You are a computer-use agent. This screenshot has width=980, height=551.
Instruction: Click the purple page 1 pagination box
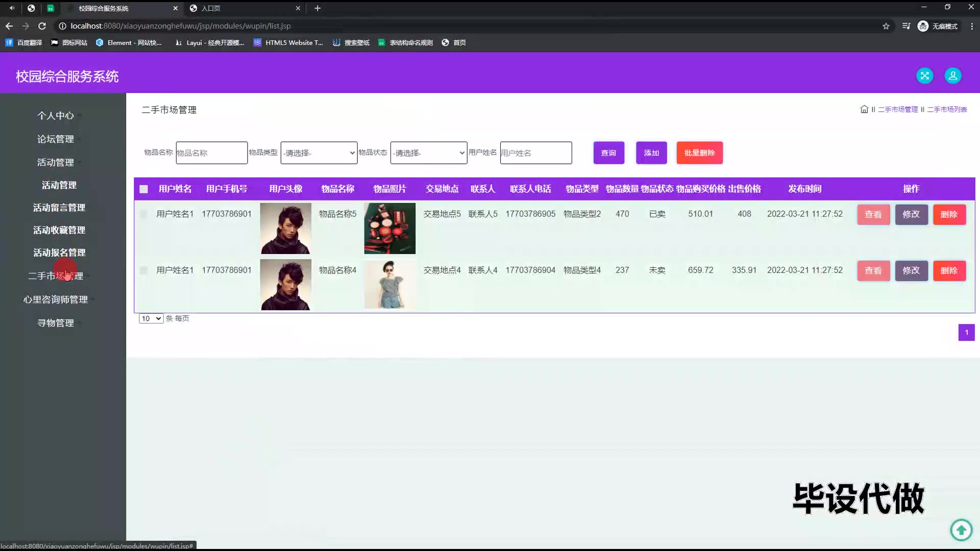point(966,333)
